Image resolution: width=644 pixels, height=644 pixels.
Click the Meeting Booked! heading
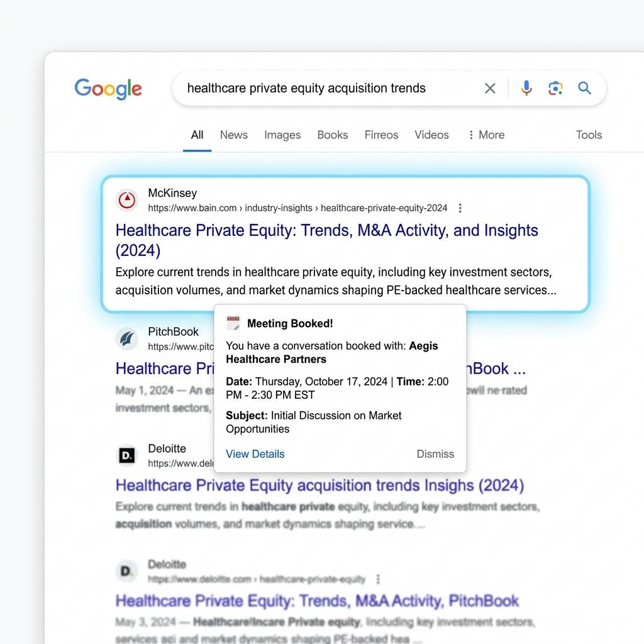point(290,323)
